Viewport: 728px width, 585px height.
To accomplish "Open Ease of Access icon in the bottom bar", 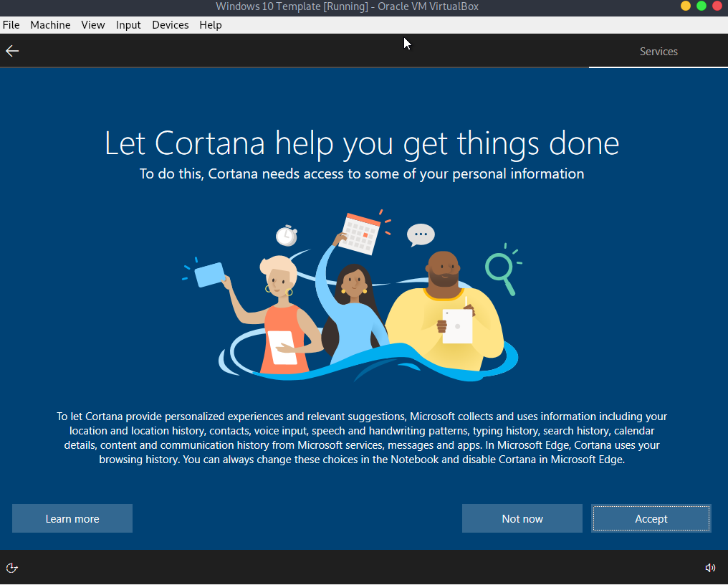I will tap(11, 568).
